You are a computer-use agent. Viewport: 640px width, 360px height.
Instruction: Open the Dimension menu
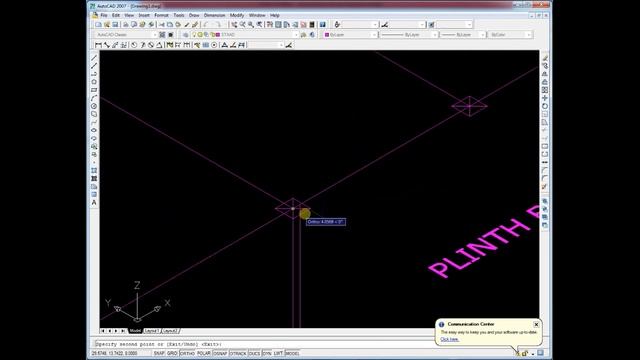[214, 15]
